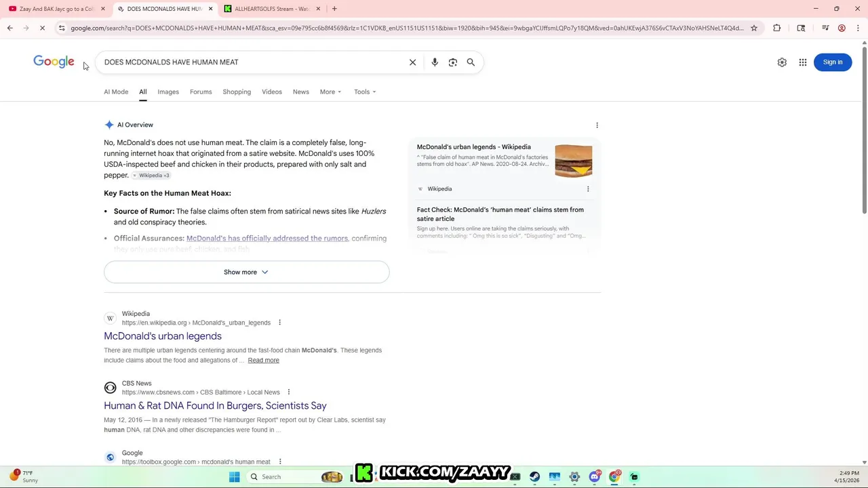
Task: Stop loading the page
Action: pyautogui.click(x=42, y=28)
